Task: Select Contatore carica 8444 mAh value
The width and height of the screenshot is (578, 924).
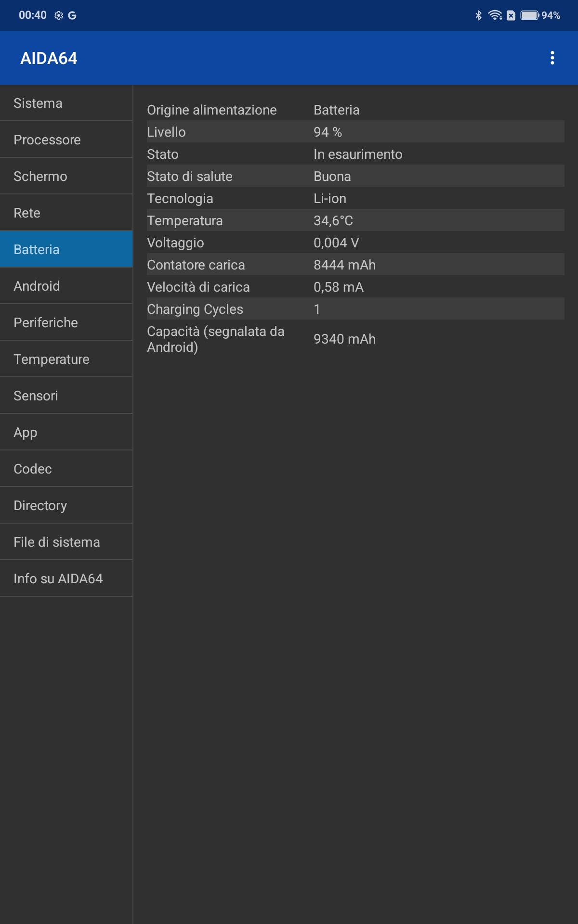Action: click(x=345, y=265)
